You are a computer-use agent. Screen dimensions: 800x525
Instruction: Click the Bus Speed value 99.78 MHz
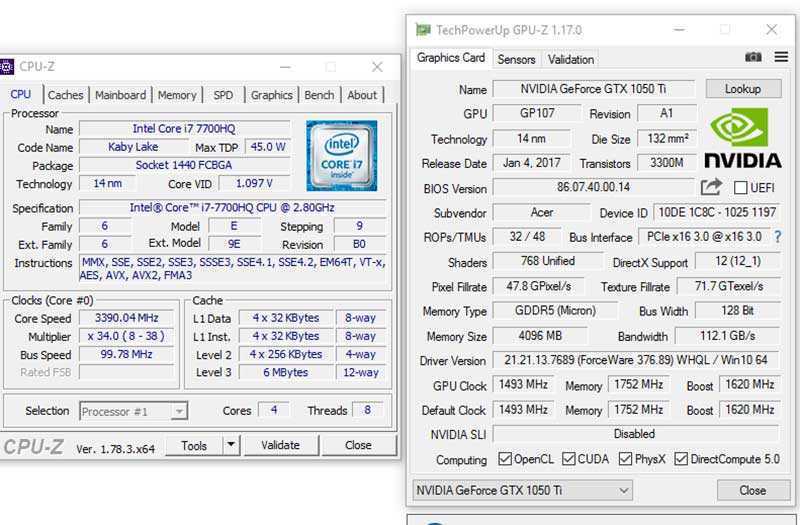click(127, 354)
